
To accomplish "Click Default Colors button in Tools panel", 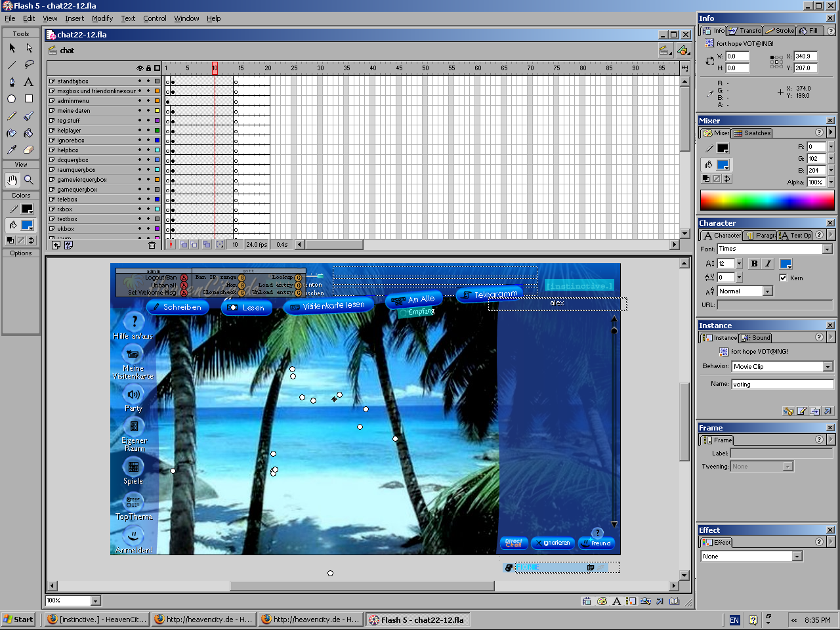I will (10, 241).
